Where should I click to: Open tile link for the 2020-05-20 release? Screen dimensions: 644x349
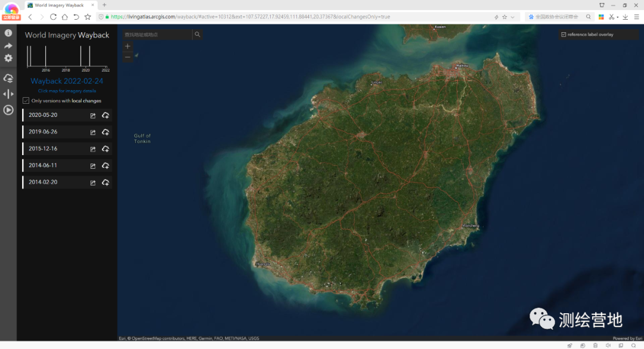[93, 116]
